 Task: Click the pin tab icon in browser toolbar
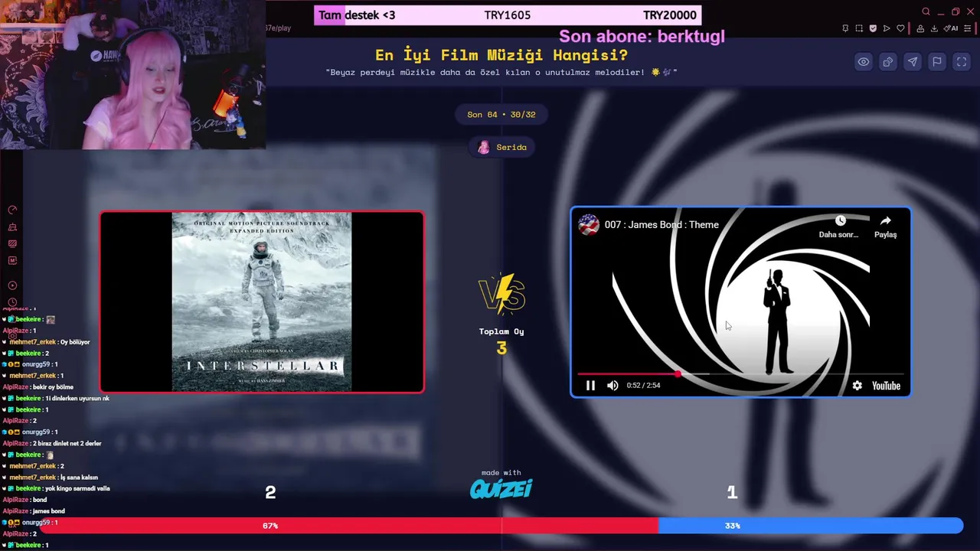coord(845,28)
